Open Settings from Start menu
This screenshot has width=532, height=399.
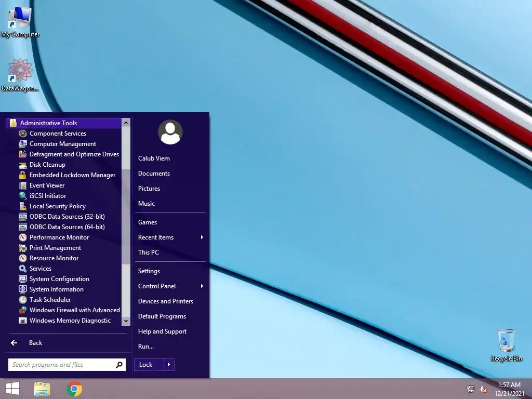tap(149, 271)
